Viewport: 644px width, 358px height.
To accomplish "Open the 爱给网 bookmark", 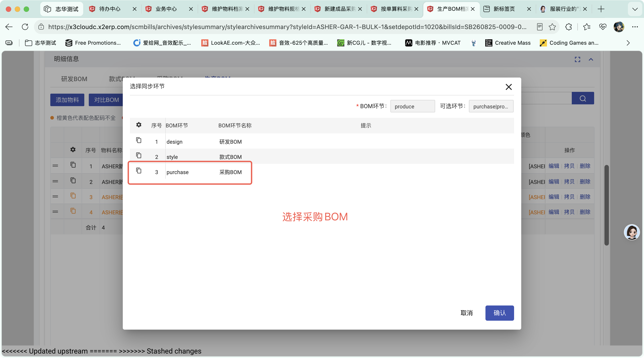I will (x=162, y=43).
